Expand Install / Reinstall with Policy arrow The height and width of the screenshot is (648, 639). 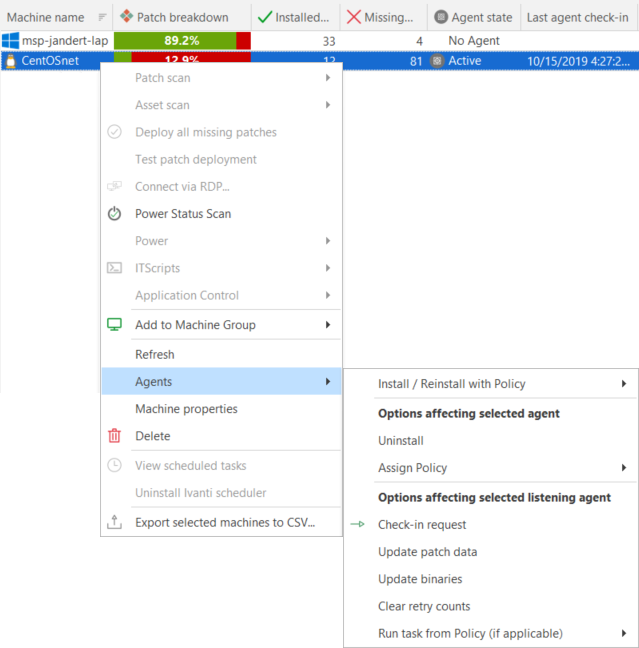[624, 384]
